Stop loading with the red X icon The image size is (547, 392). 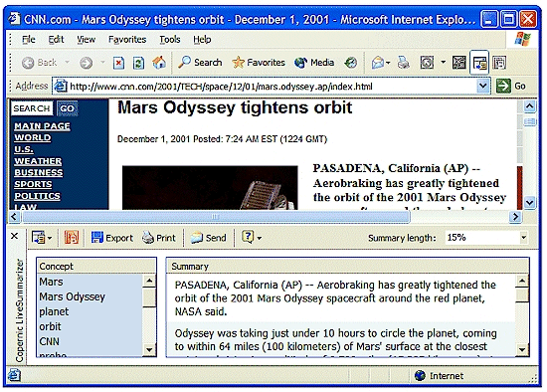tap(118, 63)
